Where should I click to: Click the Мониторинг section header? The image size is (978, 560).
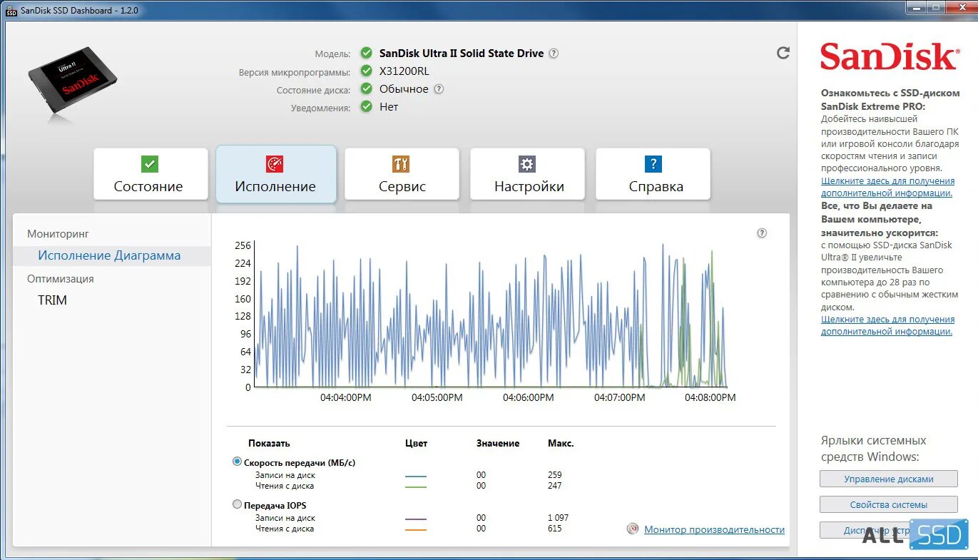[x=58, y=234]
